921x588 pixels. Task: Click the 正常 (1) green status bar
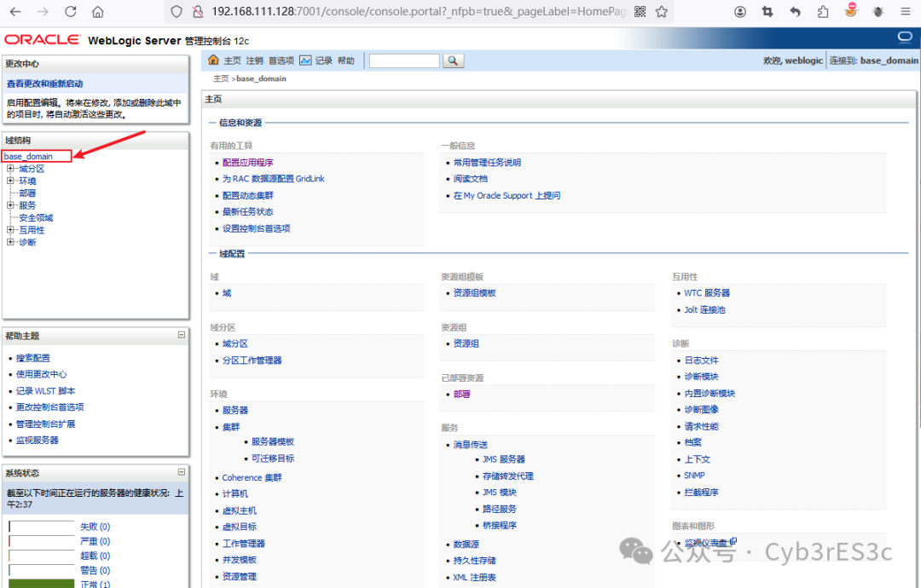(x=42, y=584)
